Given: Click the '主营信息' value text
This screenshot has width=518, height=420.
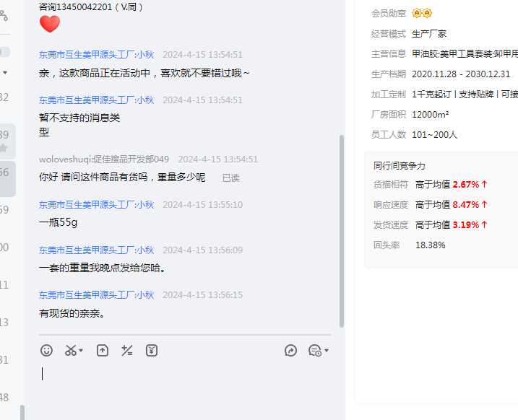Looking at the screenshot, I should tap(465, 54).
